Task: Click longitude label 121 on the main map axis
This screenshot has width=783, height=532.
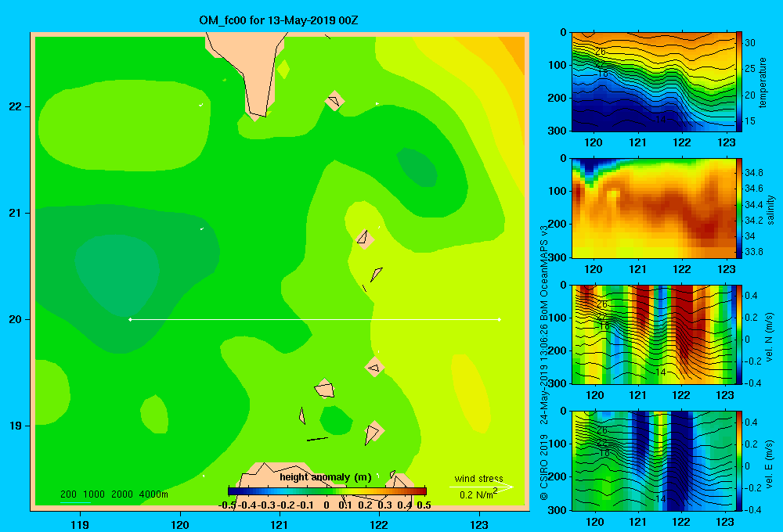Action: [280, 525]
